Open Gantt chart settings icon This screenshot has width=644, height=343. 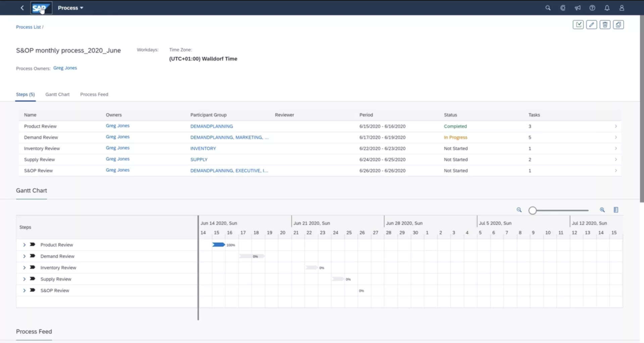[616, 210]
